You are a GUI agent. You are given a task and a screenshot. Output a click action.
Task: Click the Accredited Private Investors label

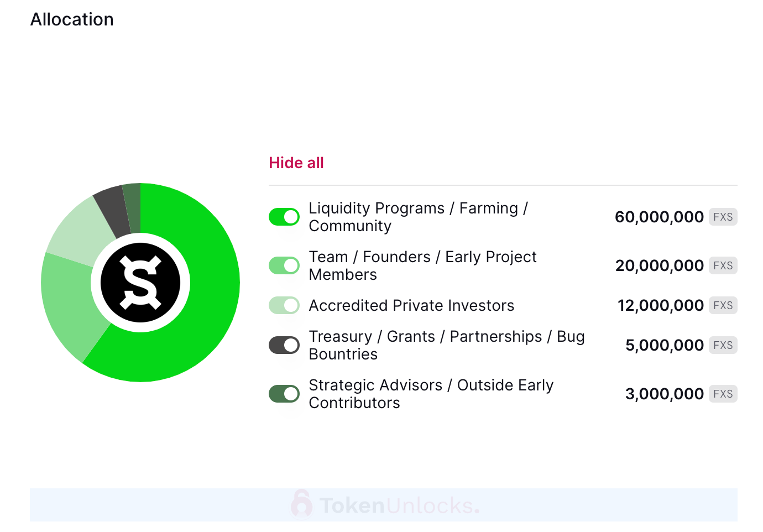pyautogui.click(x=411, y=305)
